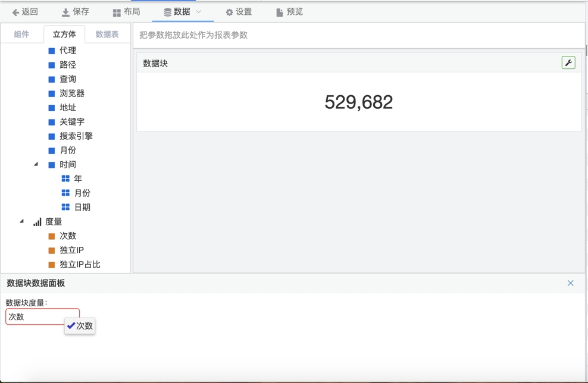Click the 布局 grid icon
Image resolution: width=588 pixels, height=383 pixels.
(117, 12)
